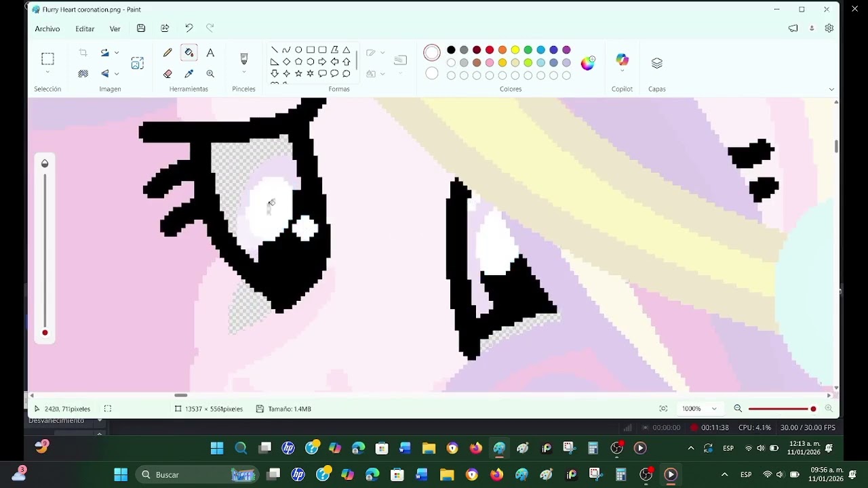Image resolution: width=868 pixels, height=488 pixels.
Task: Expand the rotate options dropdown
Action: pos(117,53)
